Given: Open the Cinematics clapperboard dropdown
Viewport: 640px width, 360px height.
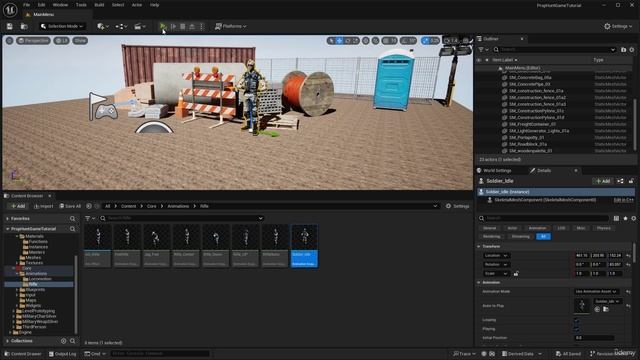Looking at the screenshot, I should 140,26.
